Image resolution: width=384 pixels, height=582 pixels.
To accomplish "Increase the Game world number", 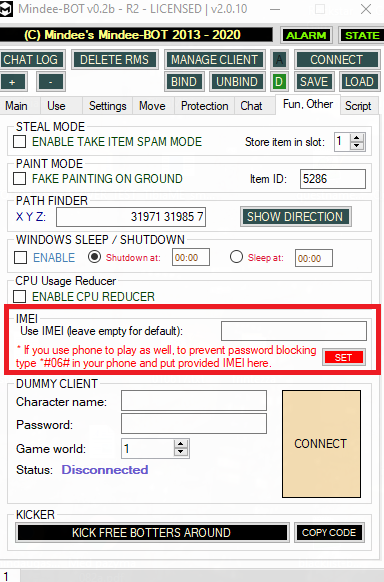I will (x=181, y=444).
